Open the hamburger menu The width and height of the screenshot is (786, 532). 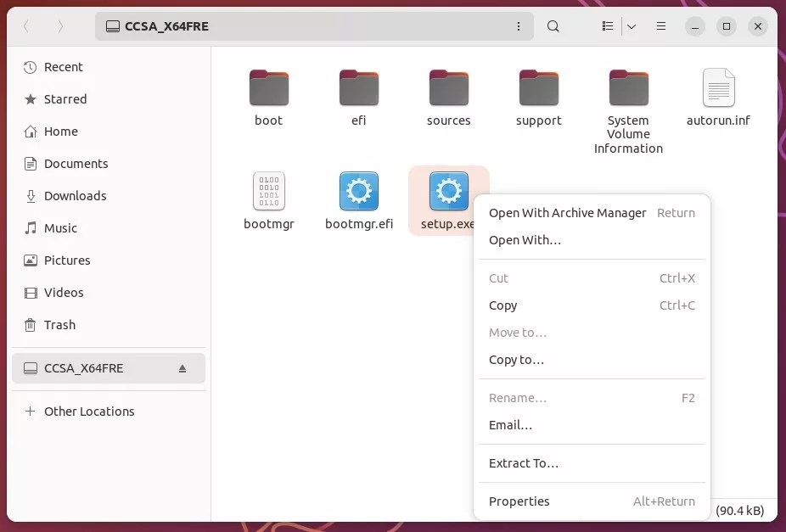coord(660,26)
